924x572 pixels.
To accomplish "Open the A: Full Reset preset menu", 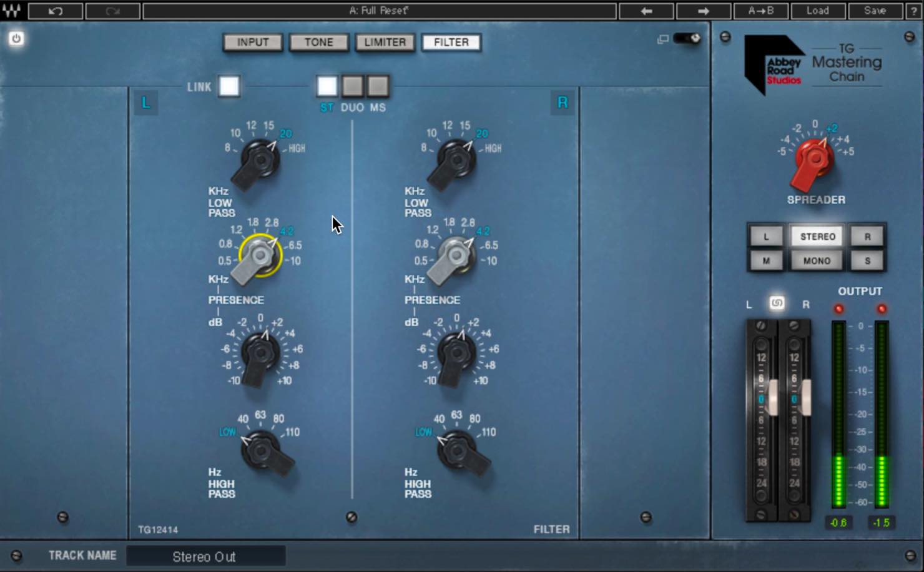I will pyautogui.click(x=380, y=11).
